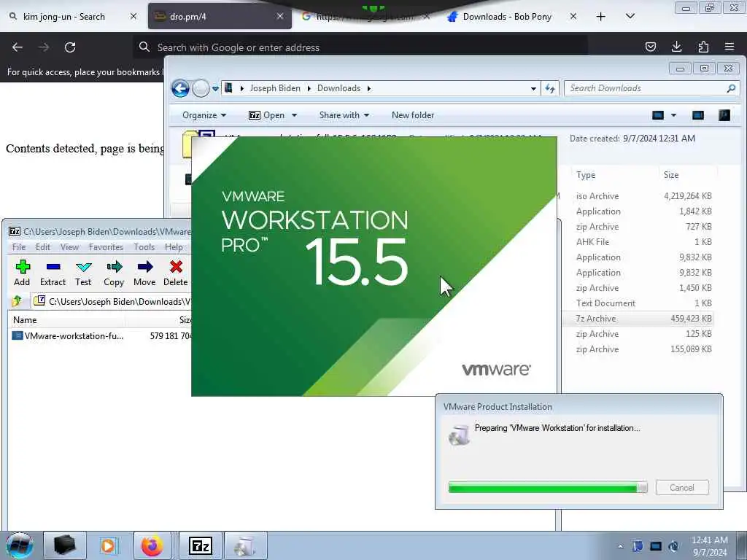Sort by Type column in Explorer
This screenshot has height=560, width=747.
point(586,175)
